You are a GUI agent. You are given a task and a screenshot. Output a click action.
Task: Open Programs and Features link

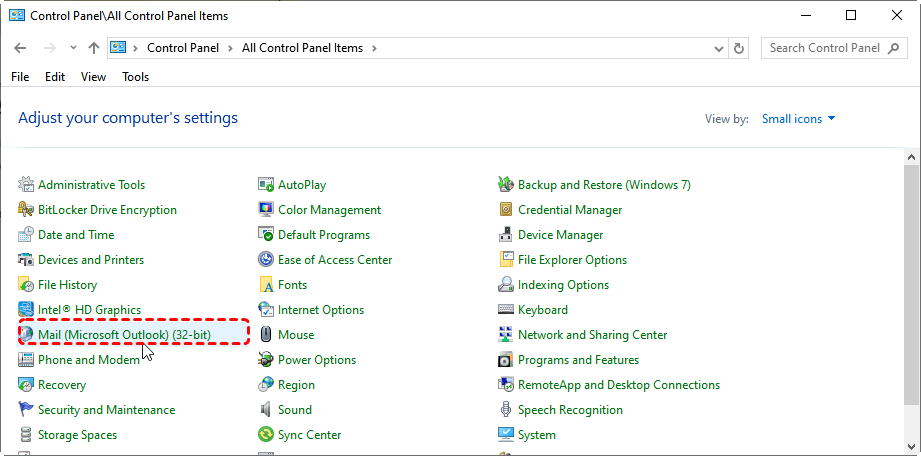(x=578, y=360)
